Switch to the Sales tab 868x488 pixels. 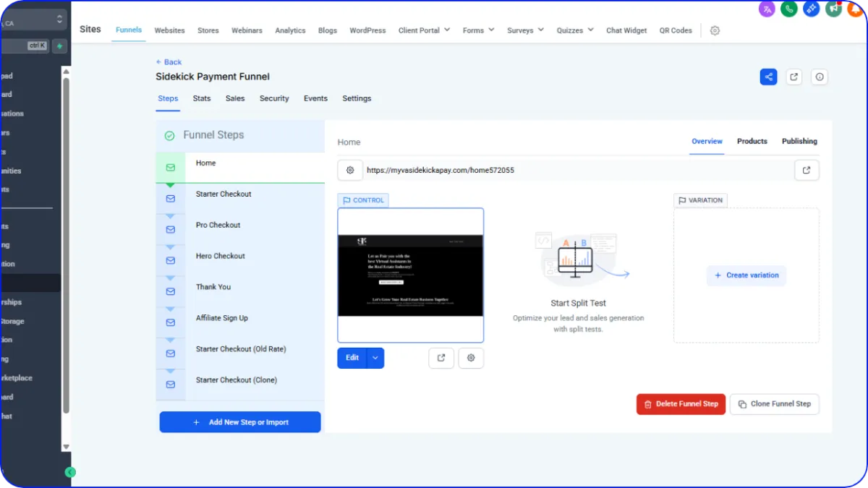pos(235,98)
